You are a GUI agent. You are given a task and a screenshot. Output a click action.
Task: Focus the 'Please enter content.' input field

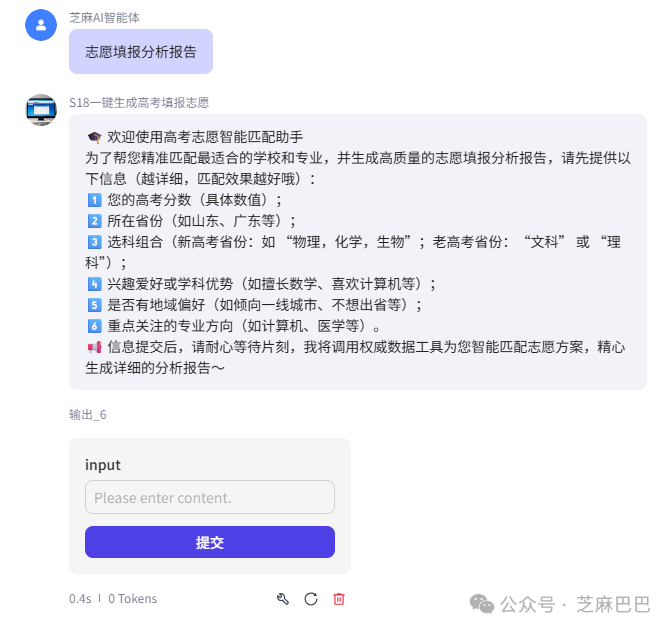pos(210,497)
